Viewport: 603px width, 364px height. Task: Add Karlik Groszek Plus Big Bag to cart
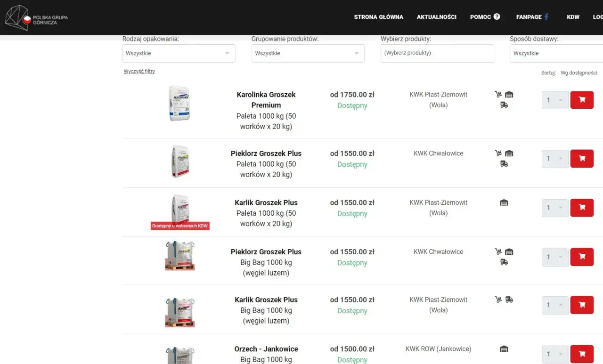point(582,305)
